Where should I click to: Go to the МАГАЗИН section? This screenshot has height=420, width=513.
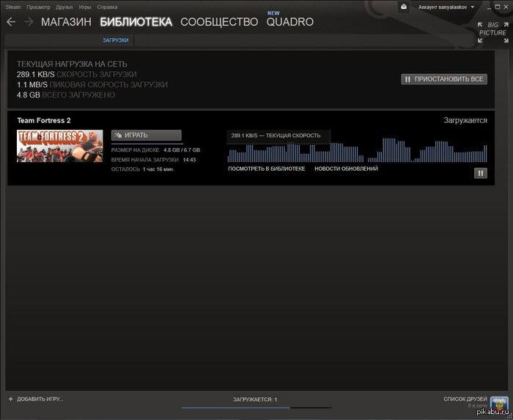click(x=66, y=22)
